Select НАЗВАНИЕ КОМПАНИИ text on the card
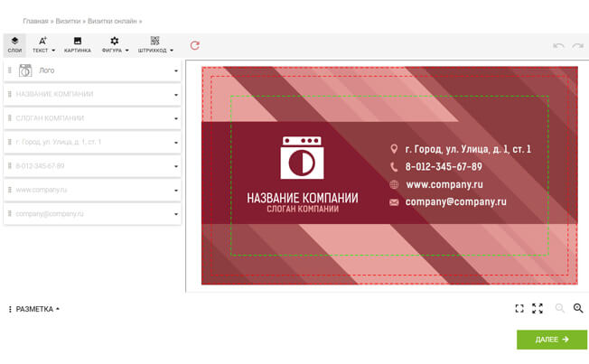 pos(303,198)
